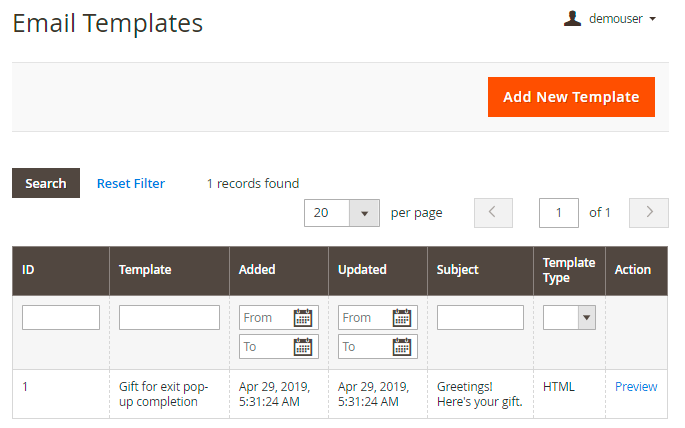
Task: Click the demouser account icon
Action: [572, 18]
